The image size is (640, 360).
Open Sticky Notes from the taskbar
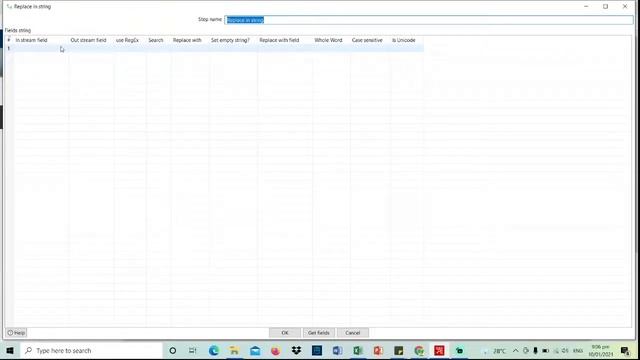point(399,351)
